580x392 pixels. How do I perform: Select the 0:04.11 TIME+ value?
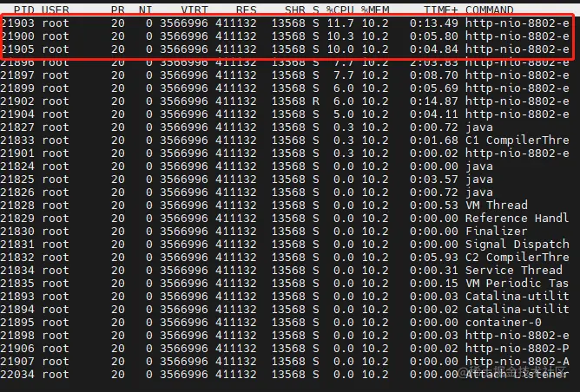click(434, 114)
